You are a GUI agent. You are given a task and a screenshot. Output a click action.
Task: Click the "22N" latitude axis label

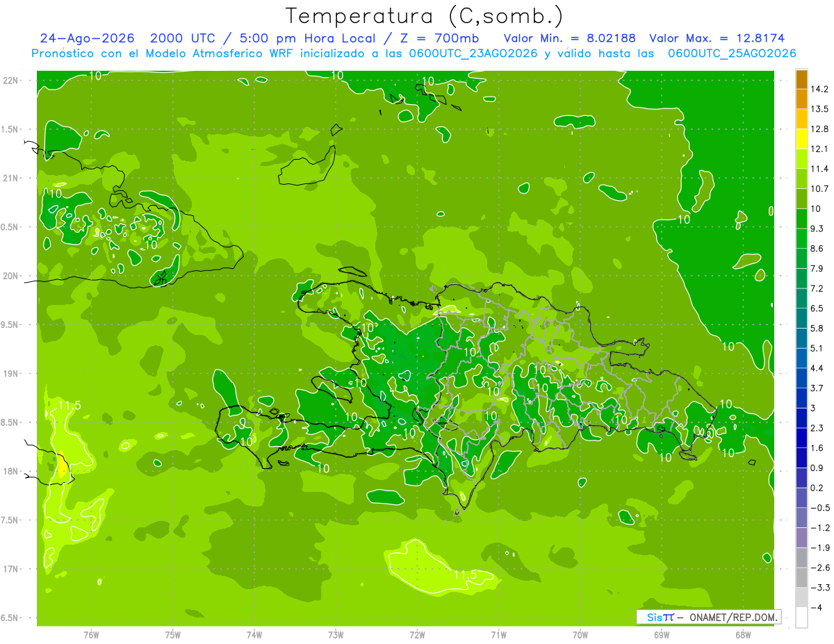pos(10,81)
